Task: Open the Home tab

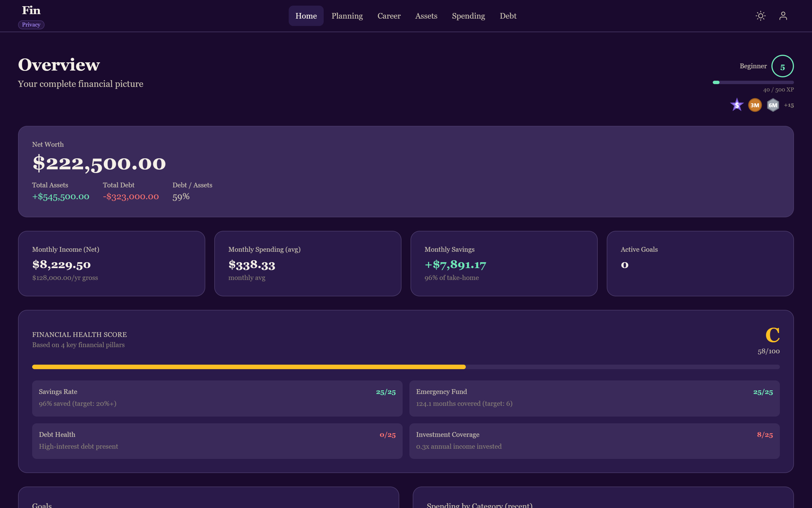Action: point(306,16)
